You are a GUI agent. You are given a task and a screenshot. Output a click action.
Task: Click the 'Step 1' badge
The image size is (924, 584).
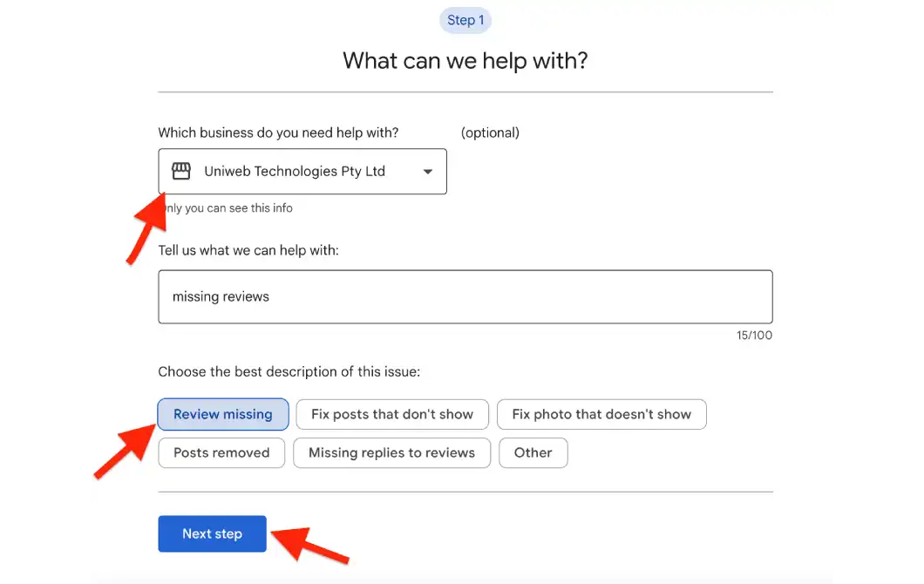pyautogui.click(x=465, y=20)
